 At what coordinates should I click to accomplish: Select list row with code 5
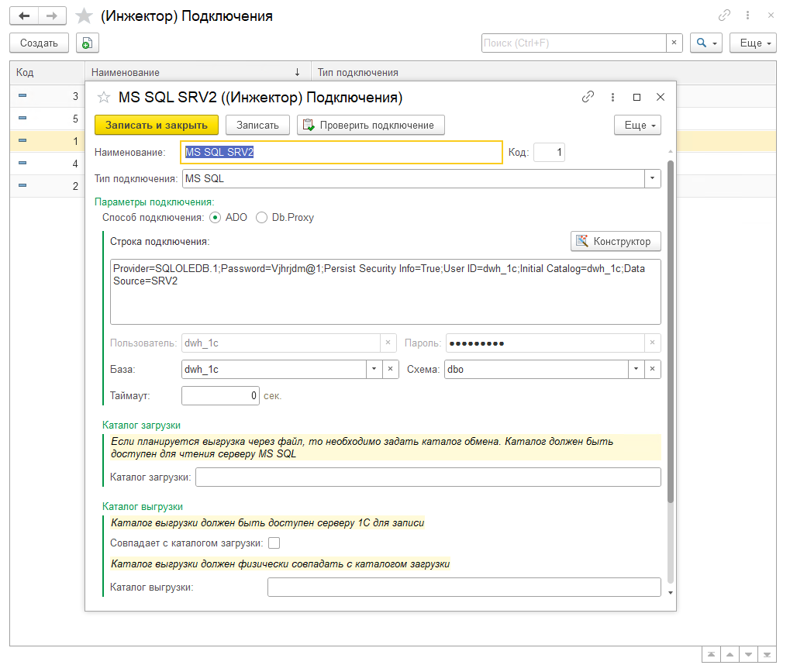[47, 119]
